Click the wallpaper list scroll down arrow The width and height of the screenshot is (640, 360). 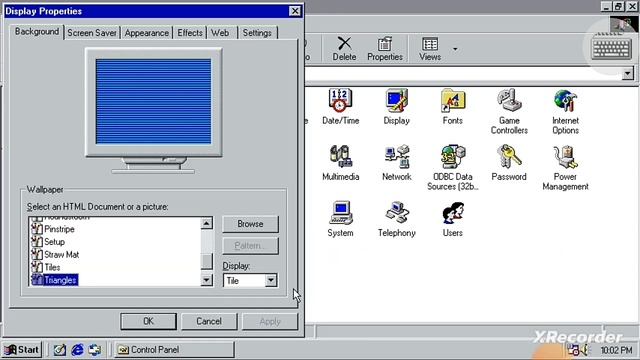click(207, 280)
